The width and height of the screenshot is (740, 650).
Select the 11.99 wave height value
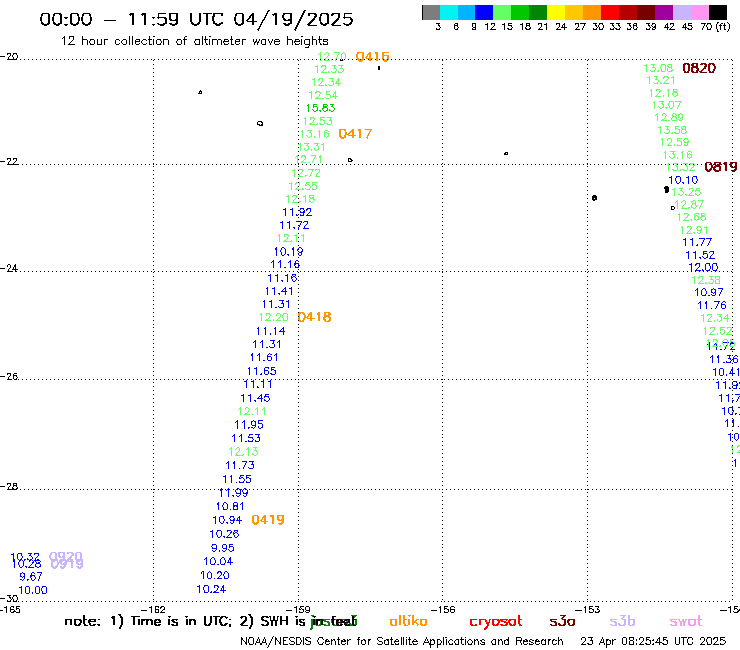click(234, 493)
